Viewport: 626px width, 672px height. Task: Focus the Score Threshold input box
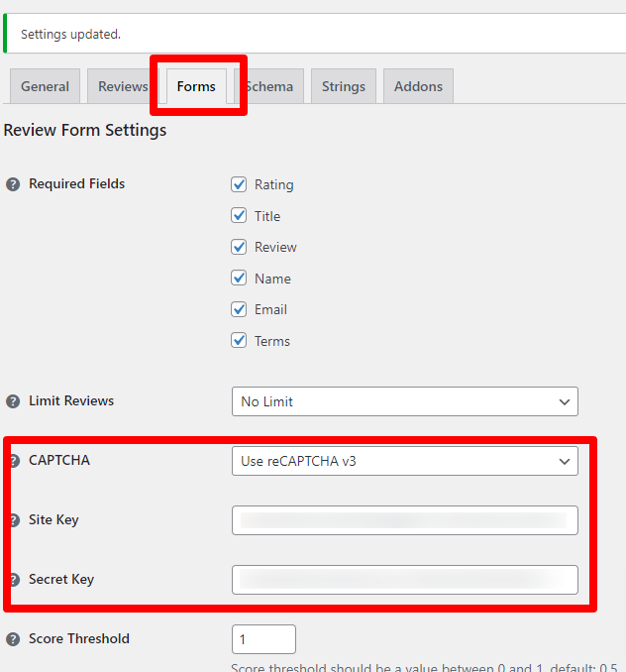263,639
